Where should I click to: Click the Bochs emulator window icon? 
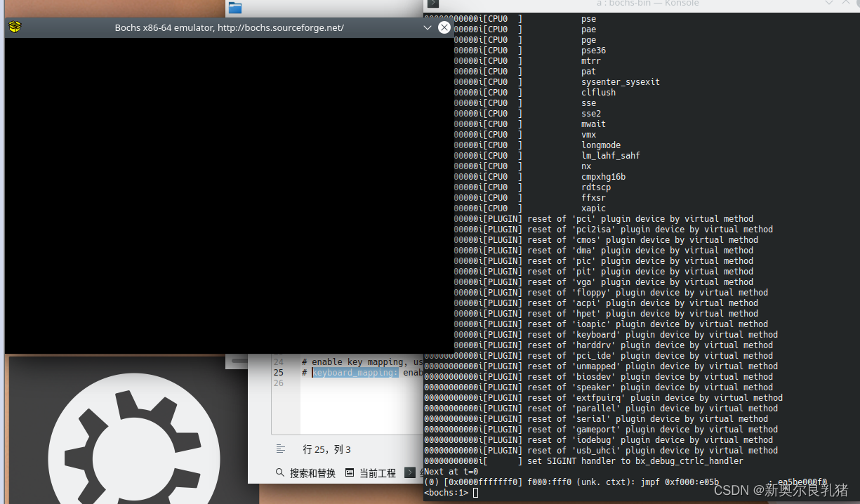click(15, 27)
